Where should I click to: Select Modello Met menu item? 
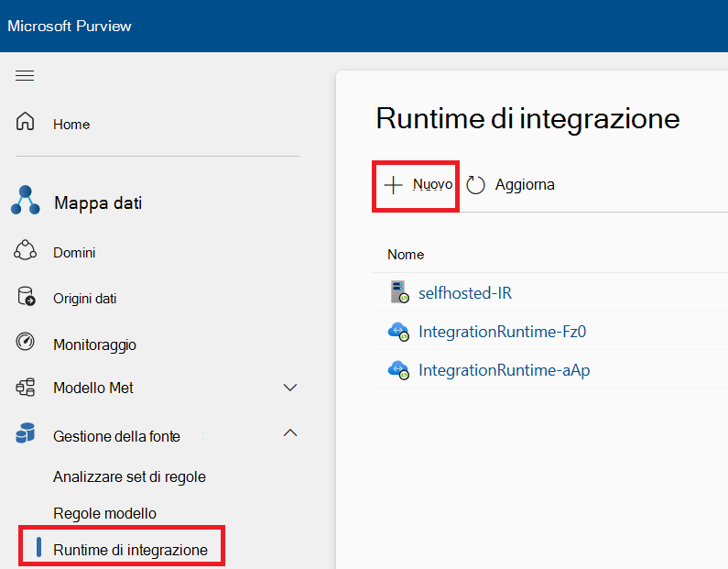click(92, 388)
